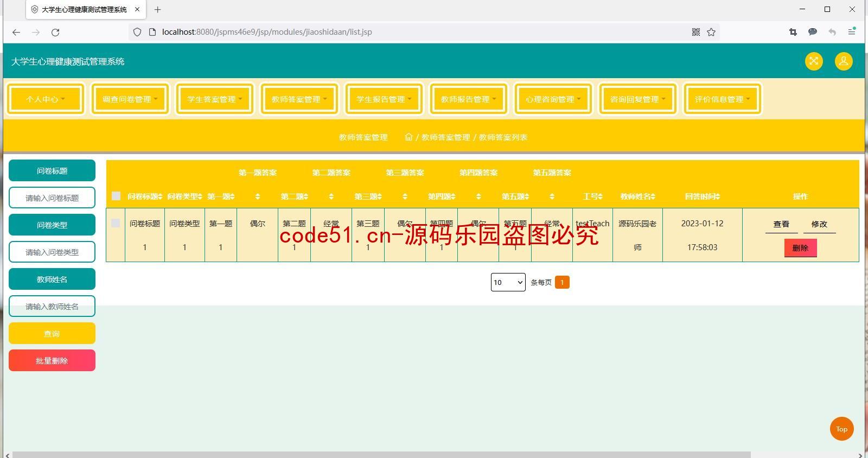Open the chat bubble toolbar icon
The width and height of the screenshot is (868, 458).
point(813,32)
